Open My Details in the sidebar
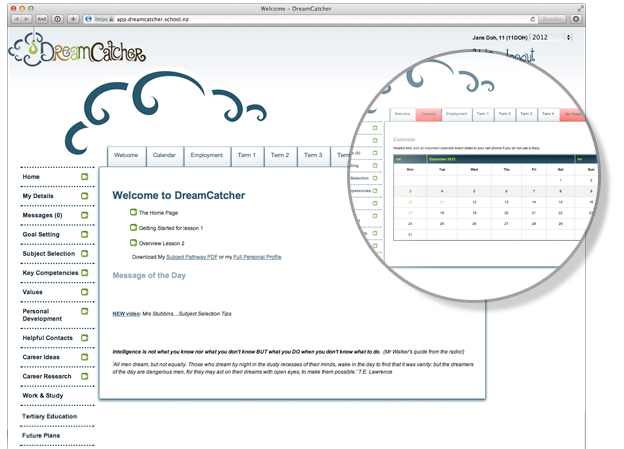 click(38, 196)
